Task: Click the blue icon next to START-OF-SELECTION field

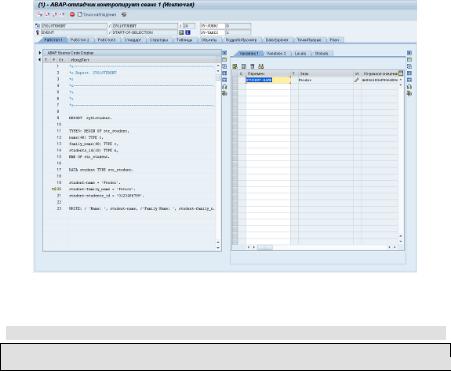Action: [x=188, y=33]
